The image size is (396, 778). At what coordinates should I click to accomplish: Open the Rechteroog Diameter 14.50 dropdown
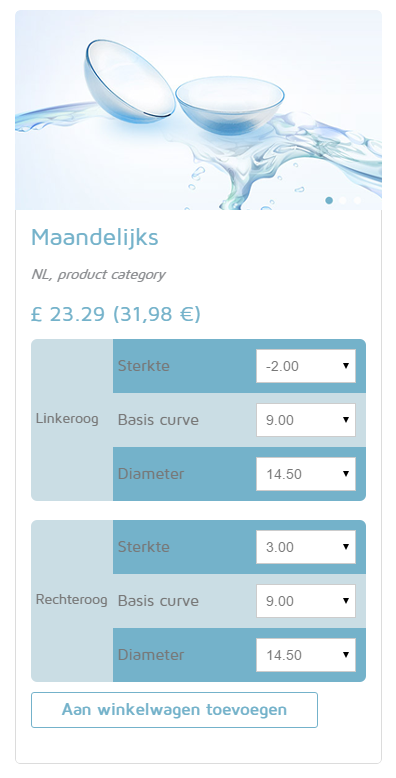click(x=306, y=655)
